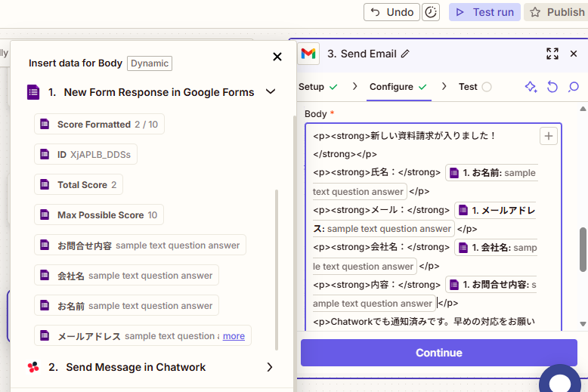Viewport: 588px width, 392px height.
Task: Click the version history clock icon
Action: coord(431,12)
